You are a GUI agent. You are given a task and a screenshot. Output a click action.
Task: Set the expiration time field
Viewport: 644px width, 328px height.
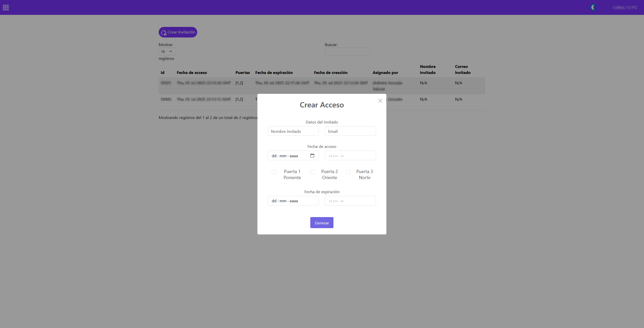(350, 201)
